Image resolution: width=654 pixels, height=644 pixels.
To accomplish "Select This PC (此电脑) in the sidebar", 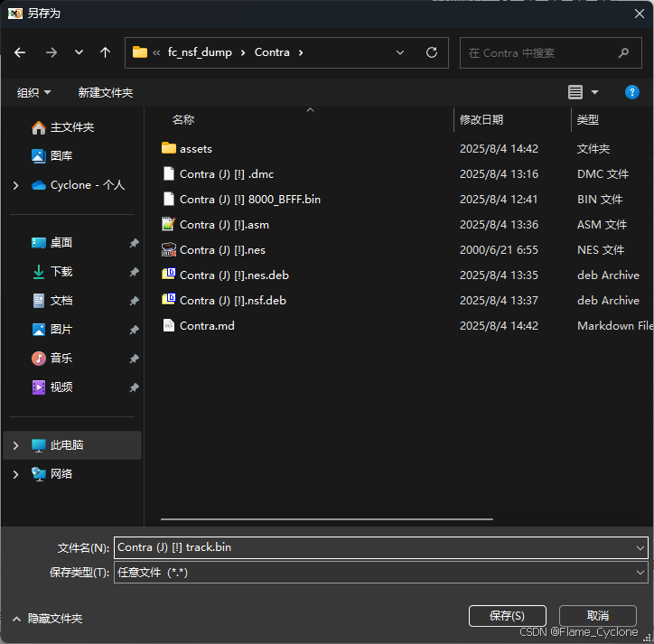I will [72, 445].
